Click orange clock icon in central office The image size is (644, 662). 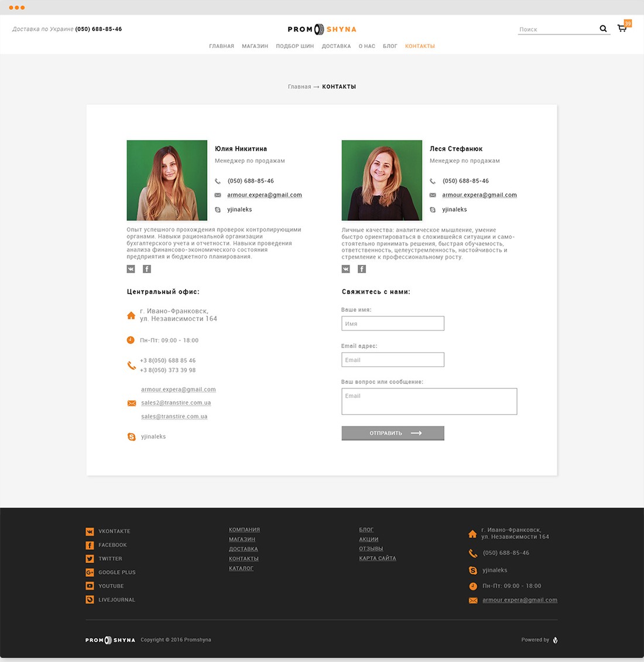pos(131,340)
